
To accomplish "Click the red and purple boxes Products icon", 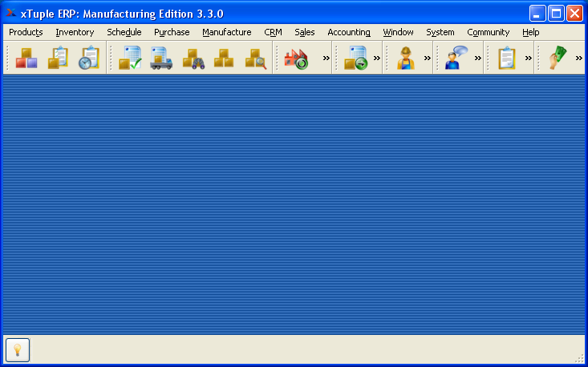I will 26,58.
